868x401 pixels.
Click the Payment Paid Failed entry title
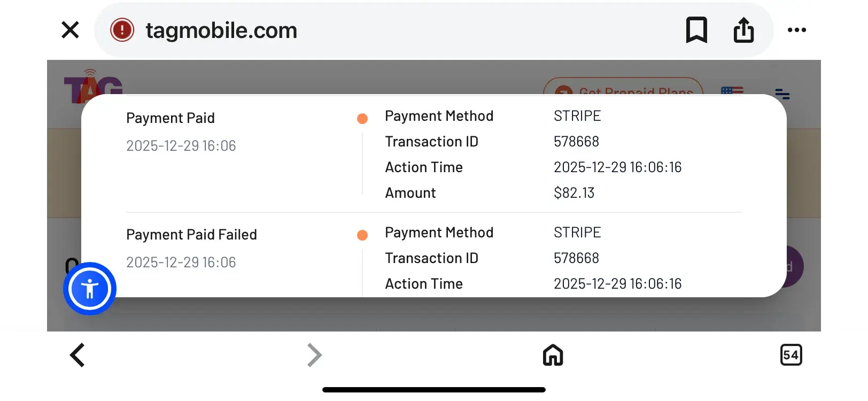click(x=191, y=235)
